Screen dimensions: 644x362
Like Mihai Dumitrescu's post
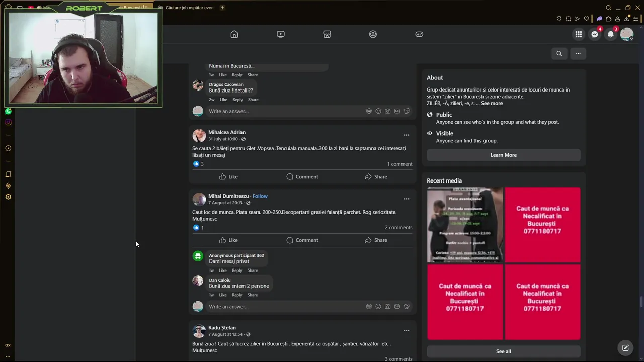tap(228, 240)
